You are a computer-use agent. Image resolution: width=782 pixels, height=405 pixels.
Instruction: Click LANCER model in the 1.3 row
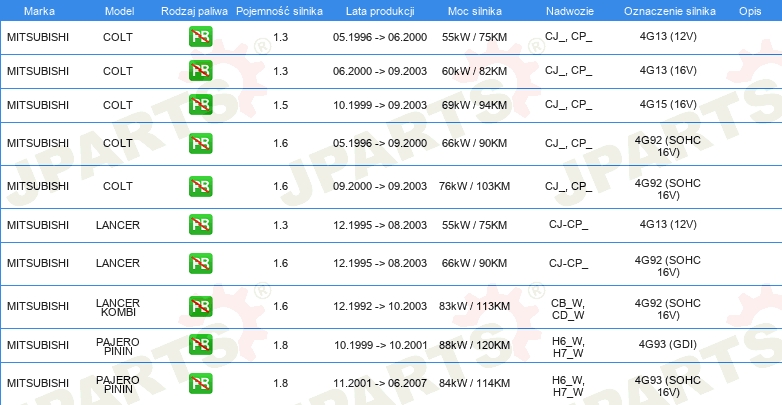click(x=118, y=225)
